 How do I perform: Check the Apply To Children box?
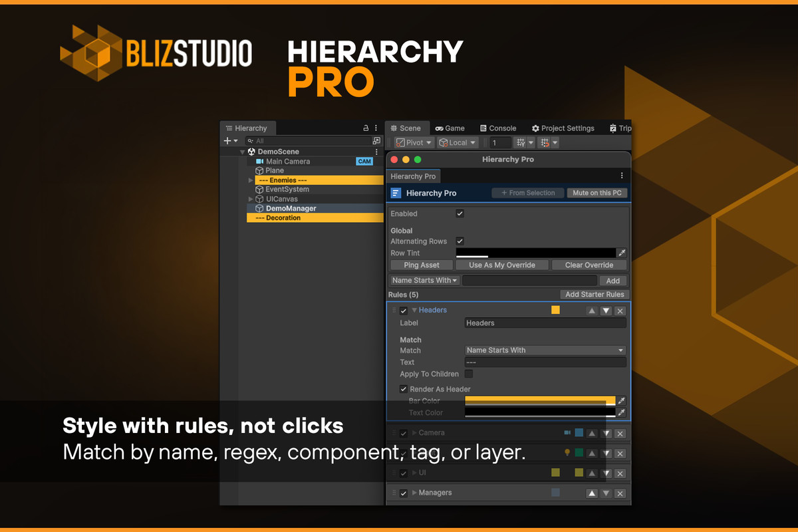point(469,374)
